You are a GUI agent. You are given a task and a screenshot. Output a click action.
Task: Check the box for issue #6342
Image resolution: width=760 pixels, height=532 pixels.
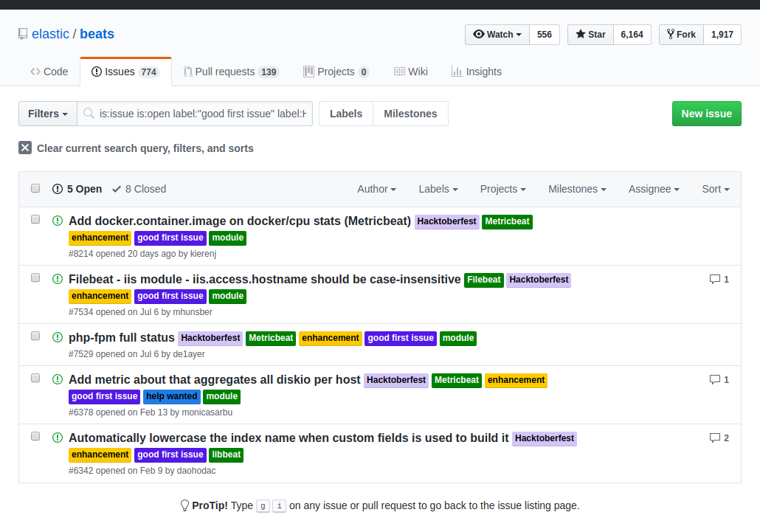(x=35, y=436)
